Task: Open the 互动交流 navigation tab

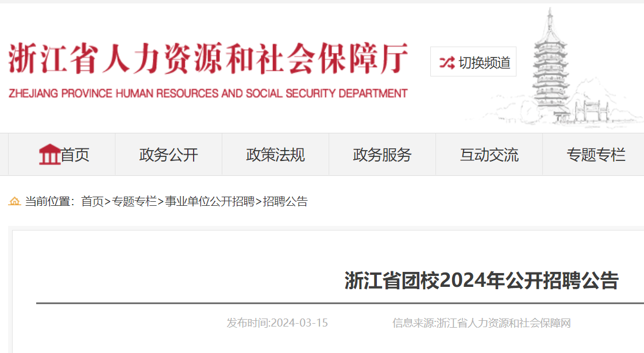Action: [489, 155]
